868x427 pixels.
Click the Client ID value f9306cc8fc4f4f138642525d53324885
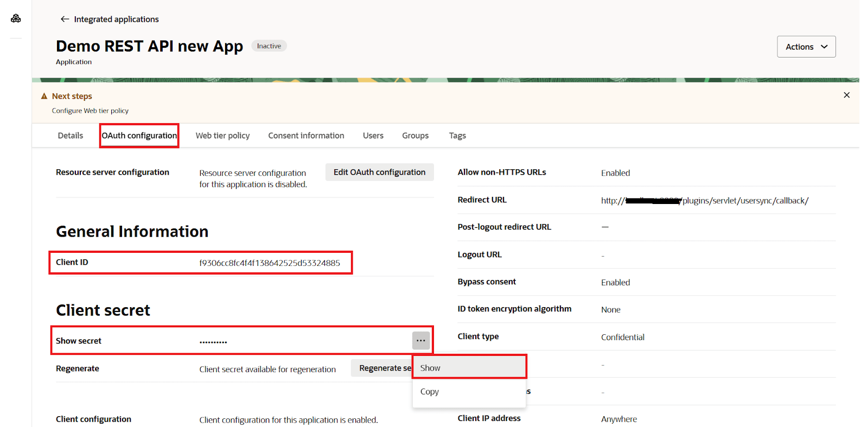click(x=270, y=263)
